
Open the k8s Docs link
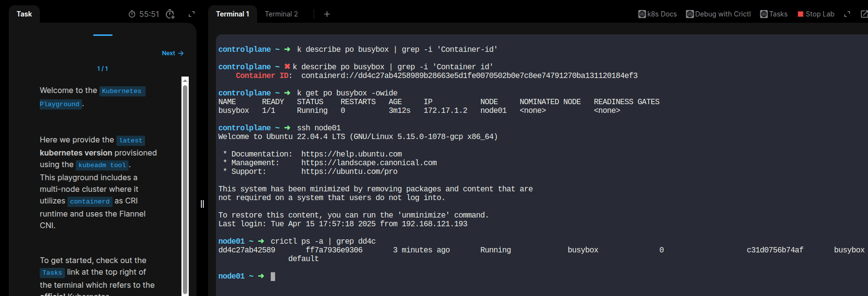click(x=662, y=14)
